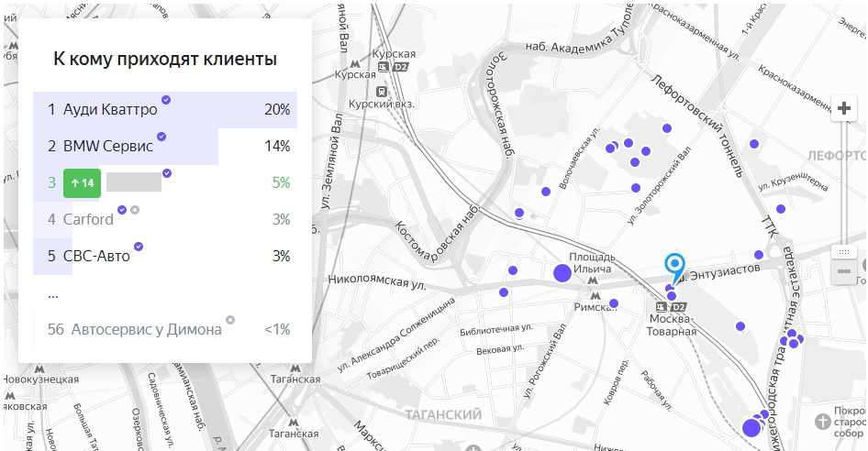Click the <1% value for Автосервис у Димона

(x=277, y=329)
